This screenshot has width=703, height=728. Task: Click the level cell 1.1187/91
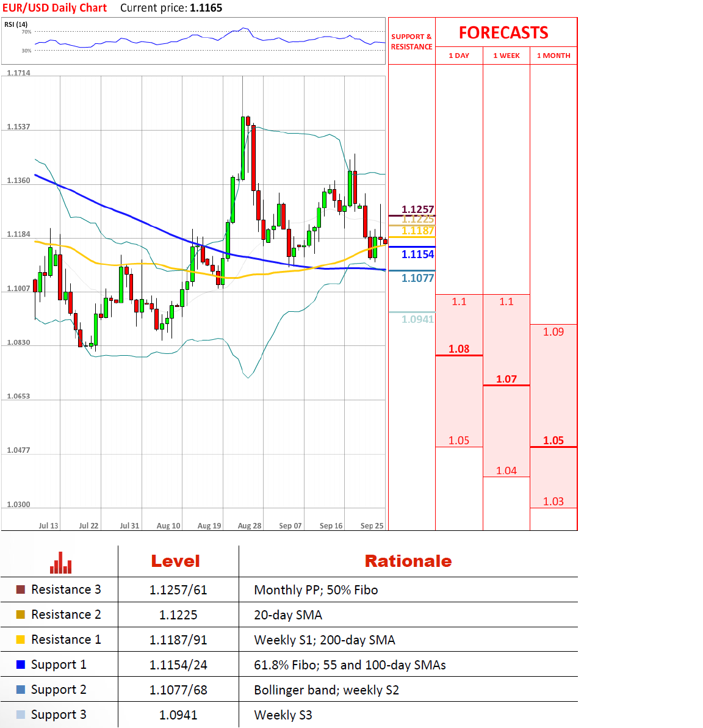coord(178,640)
